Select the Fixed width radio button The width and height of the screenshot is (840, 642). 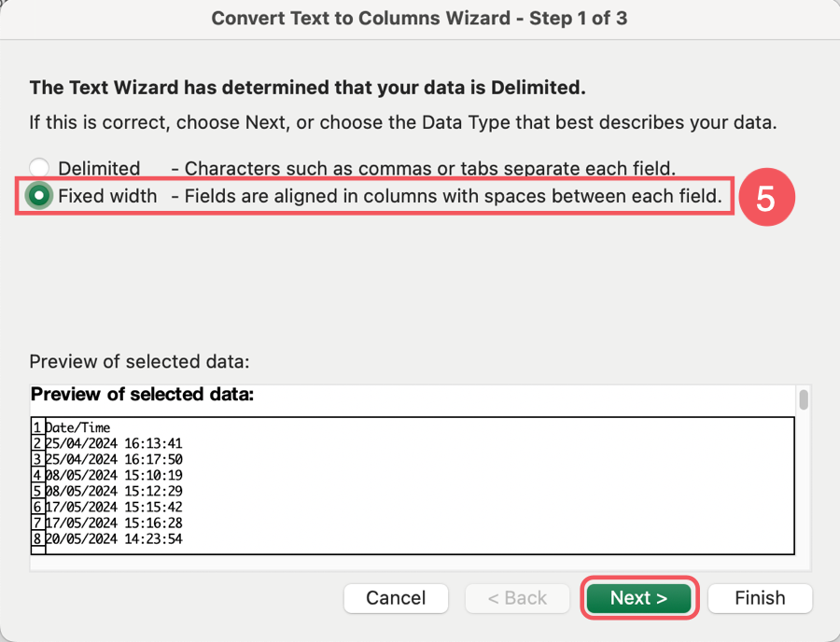(39, 197)
